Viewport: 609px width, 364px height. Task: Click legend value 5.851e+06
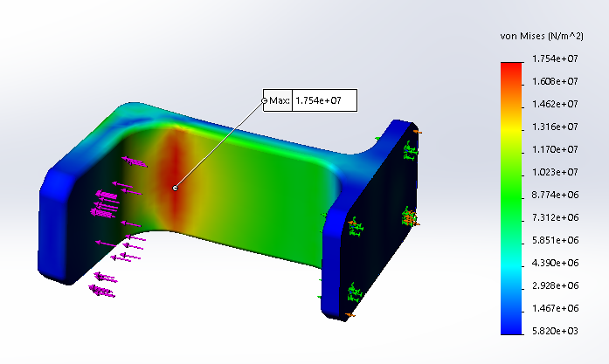[555, 240]
